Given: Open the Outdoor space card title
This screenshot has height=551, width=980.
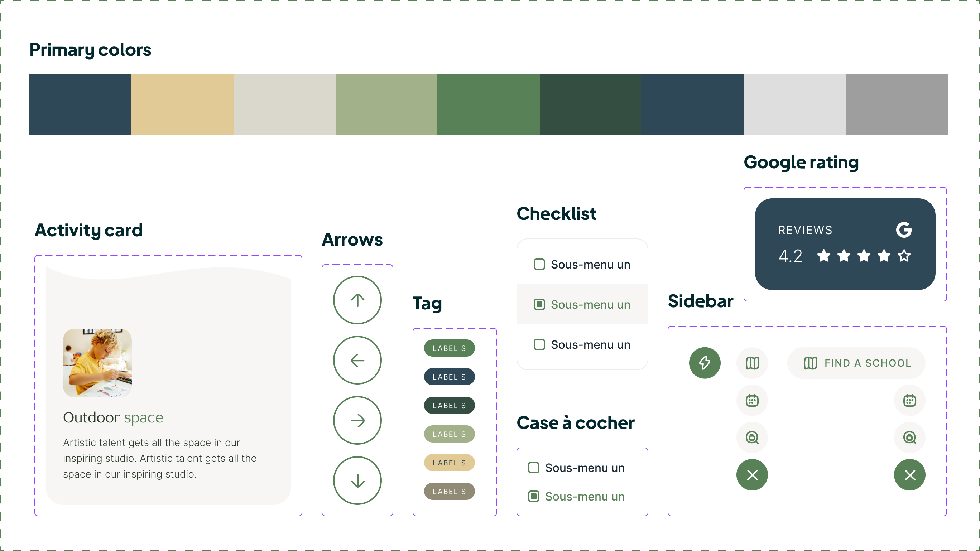Looking at the screenshot, I should tap(113, 417).
